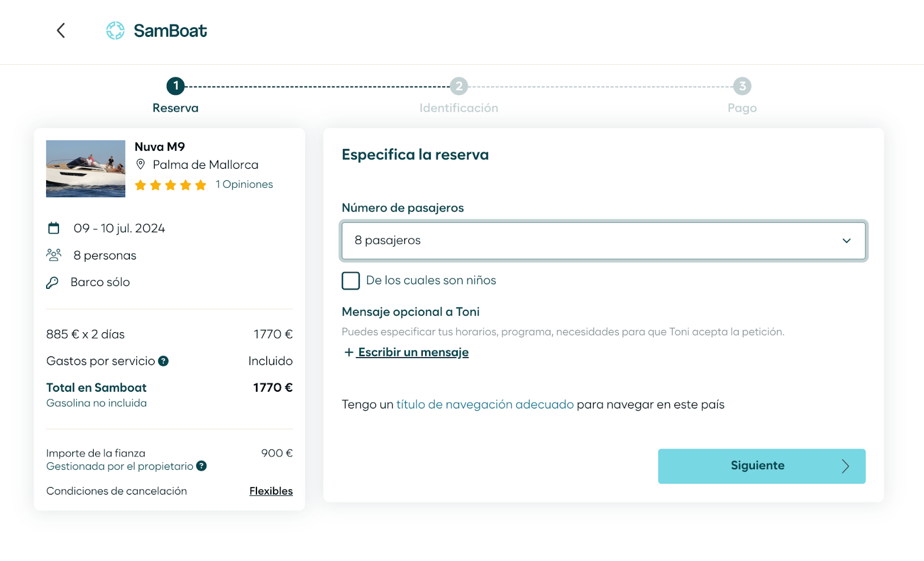
Task: Show Gastos por servicio help tooltip
Action: pyautogui.click(x=163, y=361)
